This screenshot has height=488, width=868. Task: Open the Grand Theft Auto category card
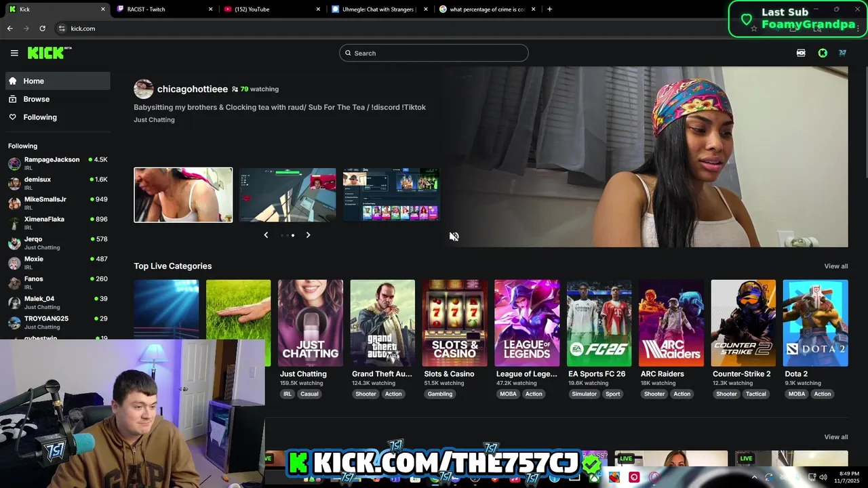tap(382, 323)
